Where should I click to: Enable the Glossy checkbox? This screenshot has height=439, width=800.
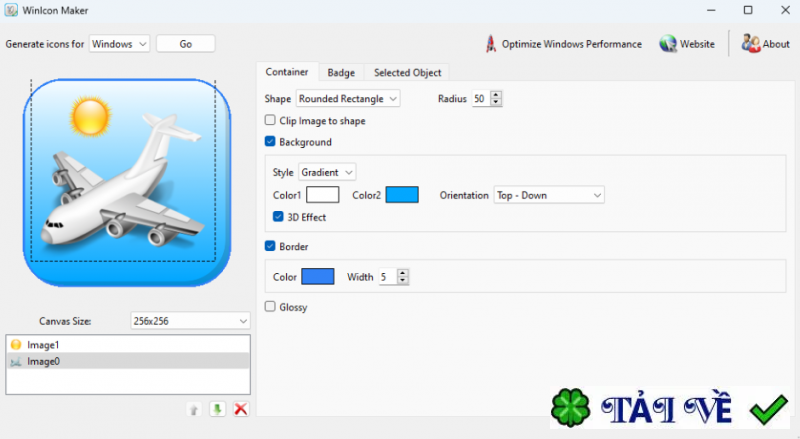tap(270, 306)
